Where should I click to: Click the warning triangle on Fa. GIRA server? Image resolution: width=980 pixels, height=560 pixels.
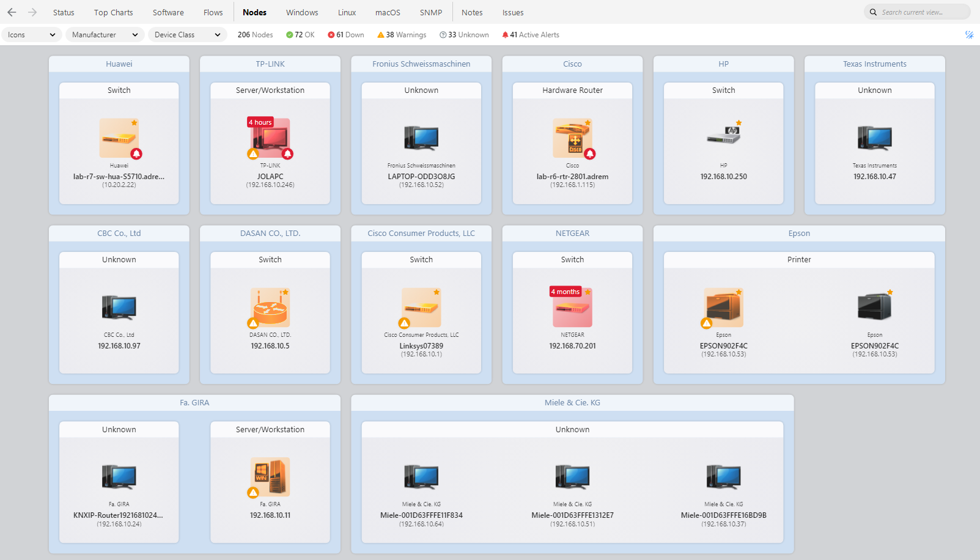252,493
